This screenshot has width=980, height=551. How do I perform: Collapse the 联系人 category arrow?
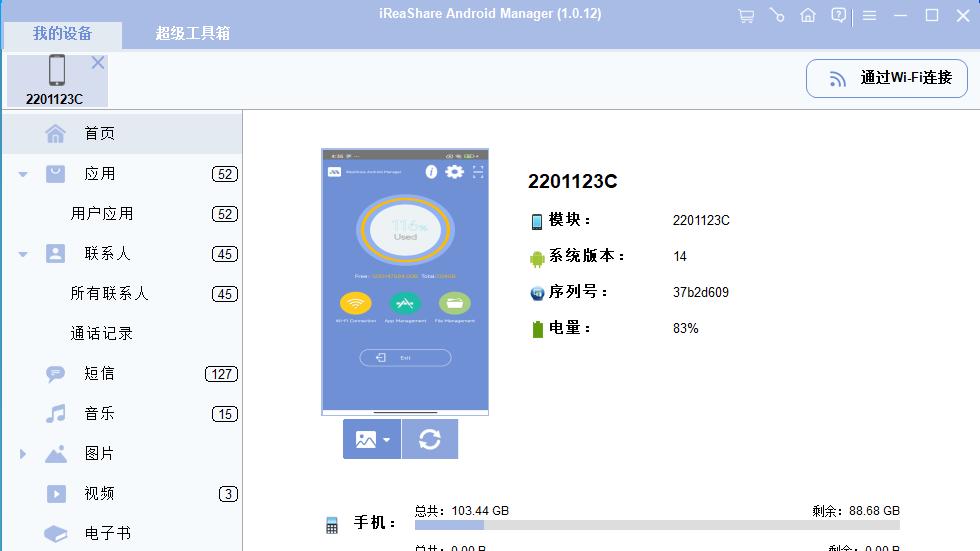coord(23,254)
